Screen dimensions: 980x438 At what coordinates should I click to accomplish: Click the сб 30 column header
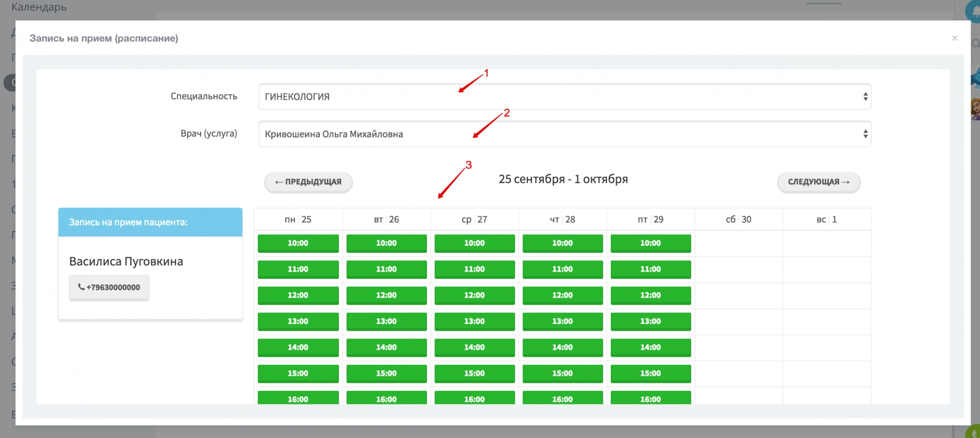(x=738, y=219)
